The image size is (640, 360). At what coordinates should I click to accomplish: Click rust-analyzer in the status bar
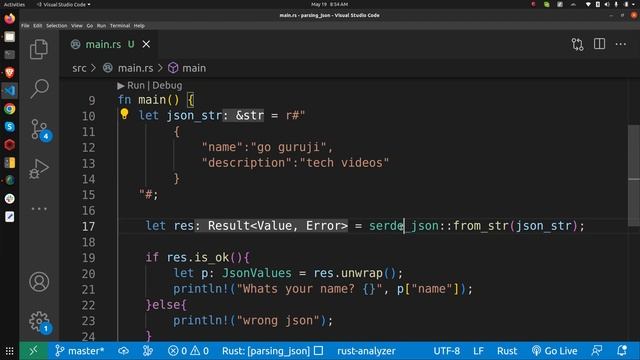click(366, 351)
